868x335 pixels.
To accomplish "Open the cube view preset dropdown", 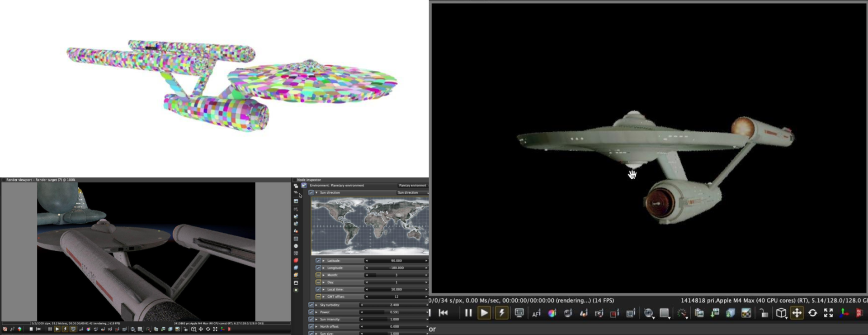I will pos(781,313).
